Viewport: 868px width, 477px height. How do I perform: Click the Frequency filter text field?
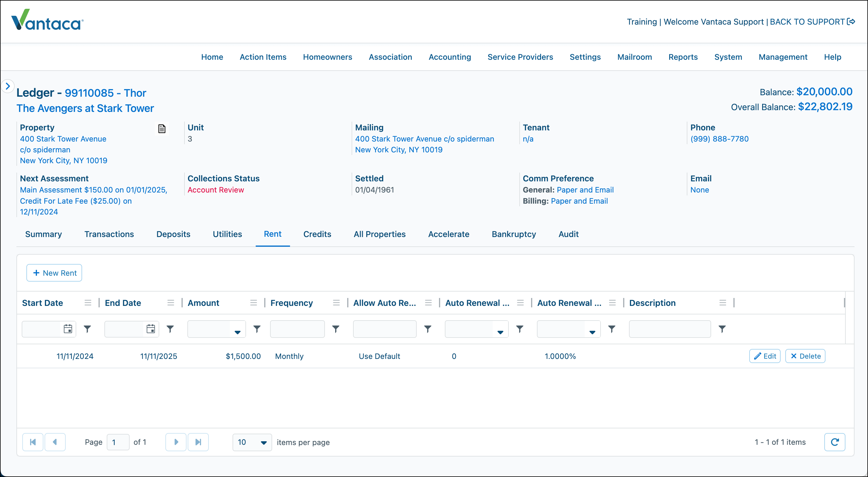(x=297, y=329)
